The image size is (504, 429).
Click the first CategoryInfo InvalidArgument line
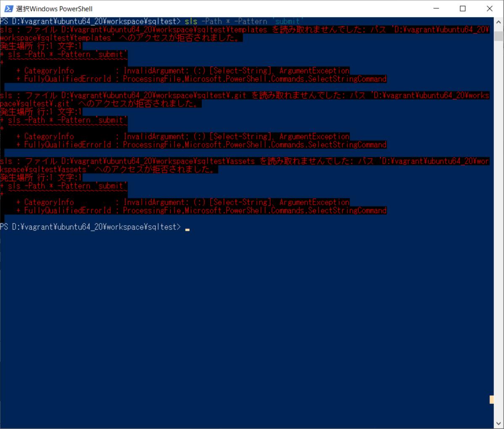pyautogui.click(x=183, y=71)
